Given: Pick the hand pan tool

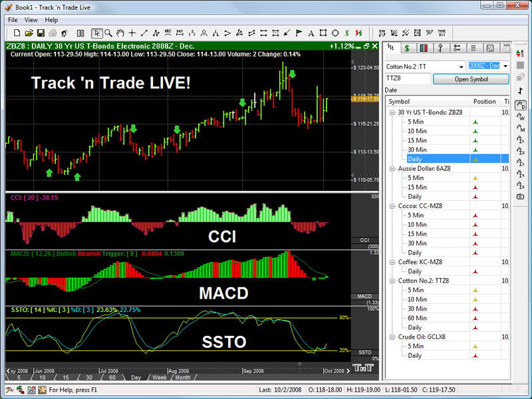Looking at the screenshot, I should click(120, 33).
